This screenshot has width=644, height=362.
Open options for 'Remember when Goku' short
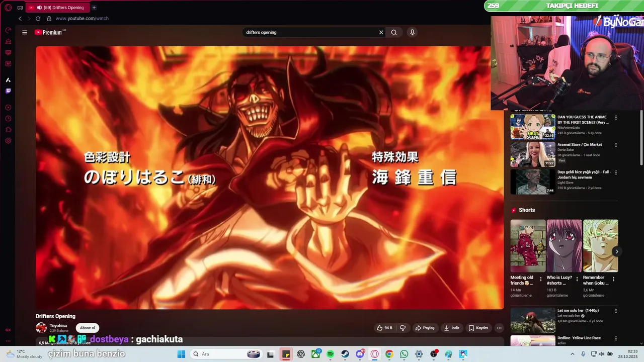pyautogui.click(x=614, y=279)
